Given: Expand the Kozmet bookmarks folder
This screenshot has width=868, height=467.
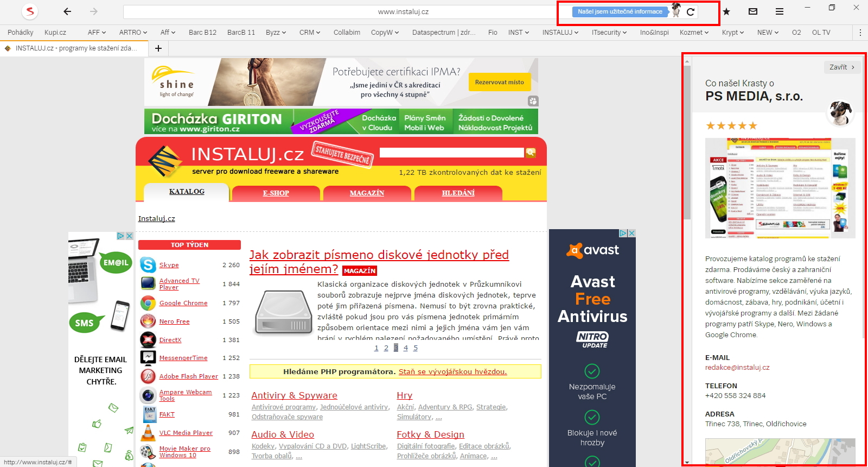Looking at the screenshot, I should [694, 33].
